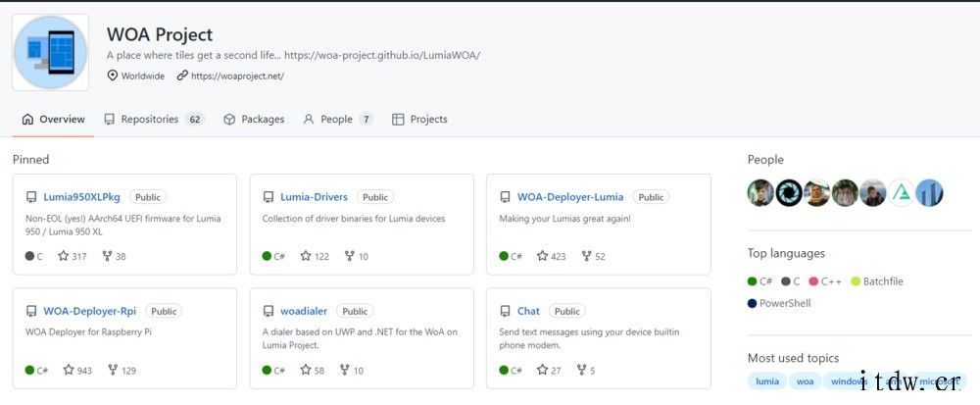
Task: Click the star icon on Chat repository
Action: 542,370
